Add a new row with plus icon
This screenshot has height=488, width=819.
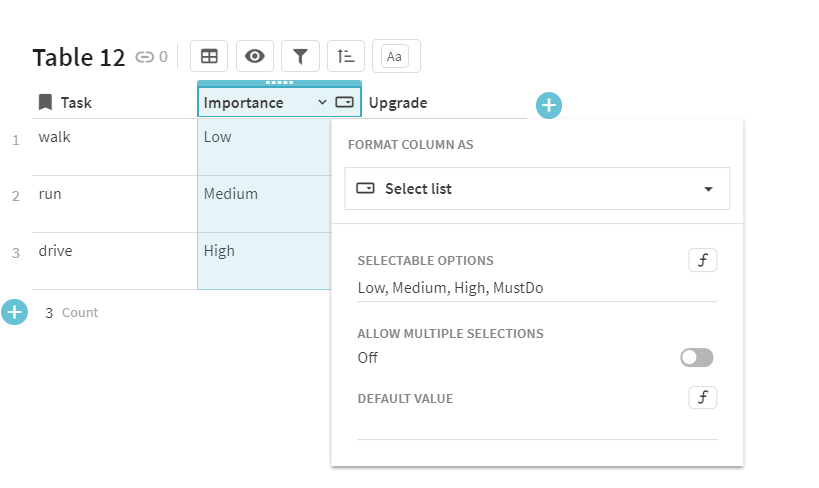(x=14, y=312)
